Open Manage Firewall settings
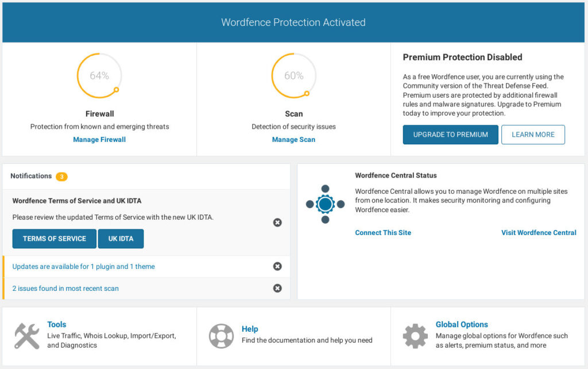The height and width of the screenshot is (369, 588). tap(99, 139)
